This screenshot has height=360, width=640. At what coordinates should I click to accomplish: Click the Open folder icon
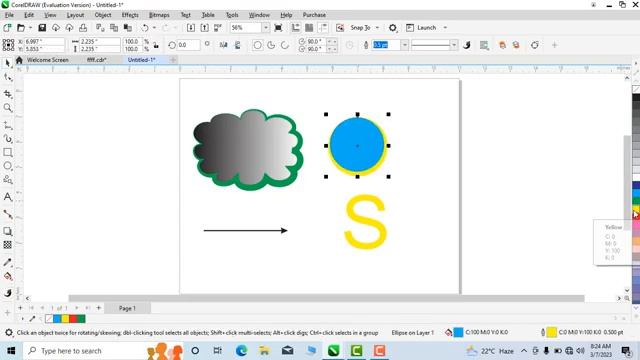point(20,28)
